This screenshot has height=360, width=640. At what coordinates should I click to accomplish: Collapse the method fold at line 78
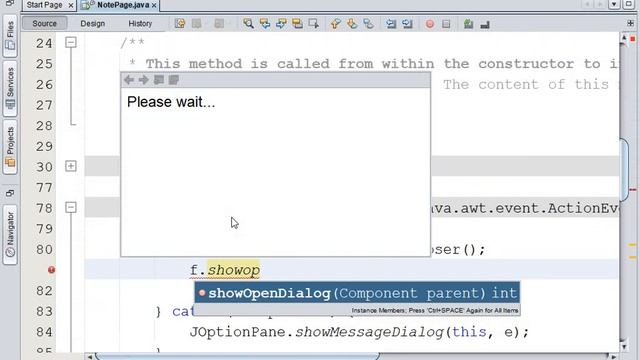point(71,207)
